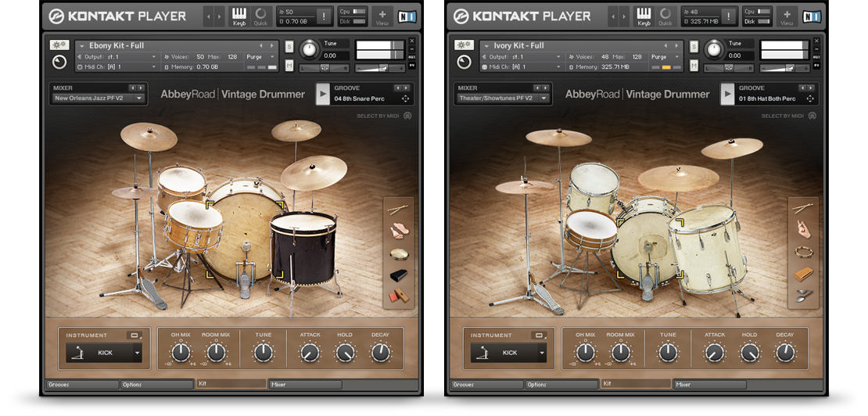The image size is (868, 416).
Task: Toggle Solo (S) for Ivory Kit
Action: tap(694, 46)
